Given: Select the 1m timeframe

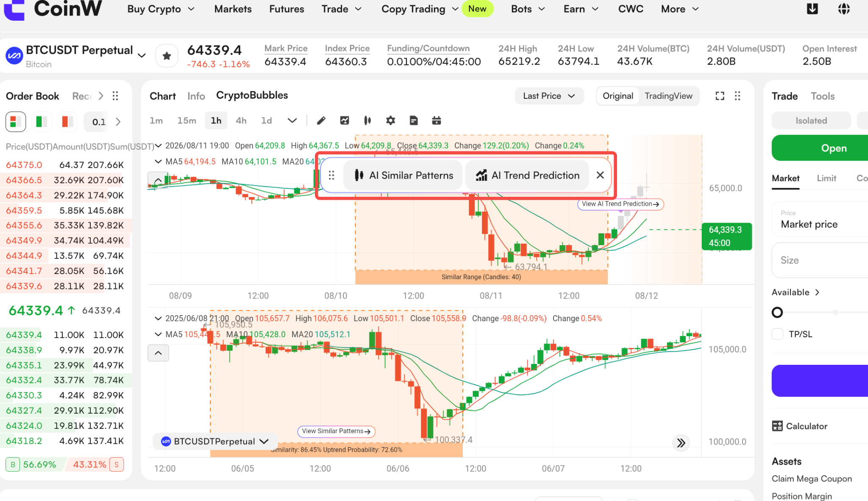Looking at the screenshot, I should pyautogui.click(x=156, y=120).
